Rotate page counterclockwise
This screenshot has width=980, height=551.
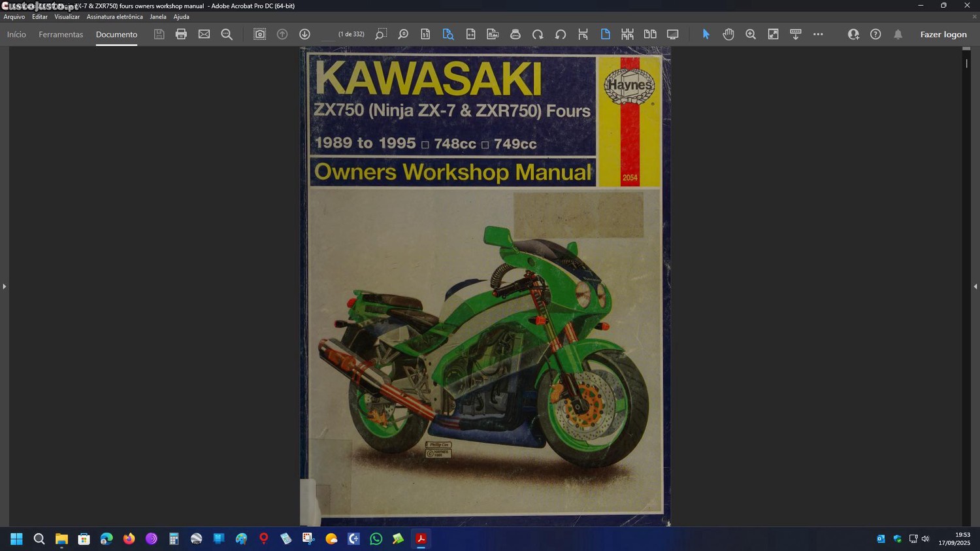pos(561,34)
